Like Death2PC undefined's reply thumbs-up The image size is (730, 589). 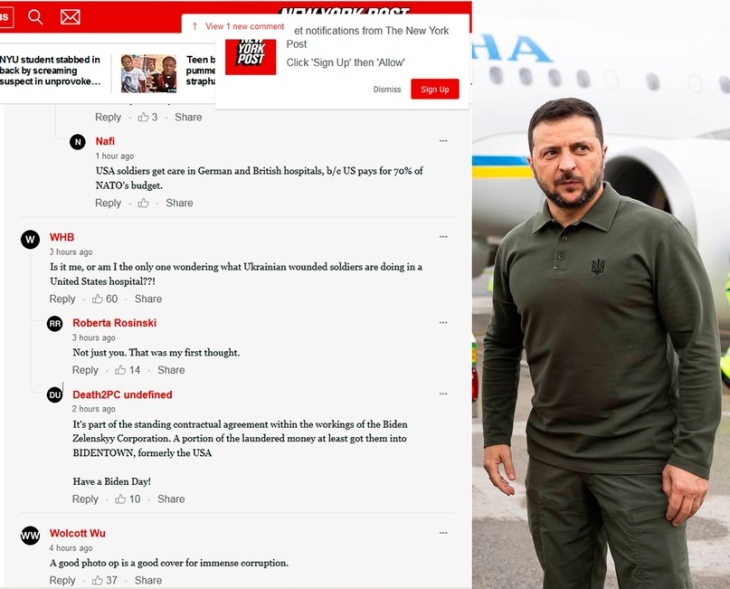pyautogui.click(x=121, y=499)
